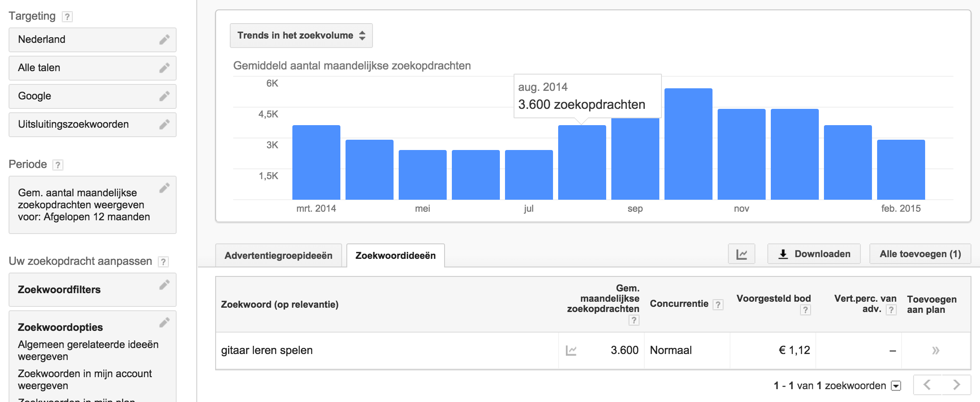The height and width of the screenshot is (402, 980).
Task: Open help icon next to Concurrentie
Action: [718, 305]
